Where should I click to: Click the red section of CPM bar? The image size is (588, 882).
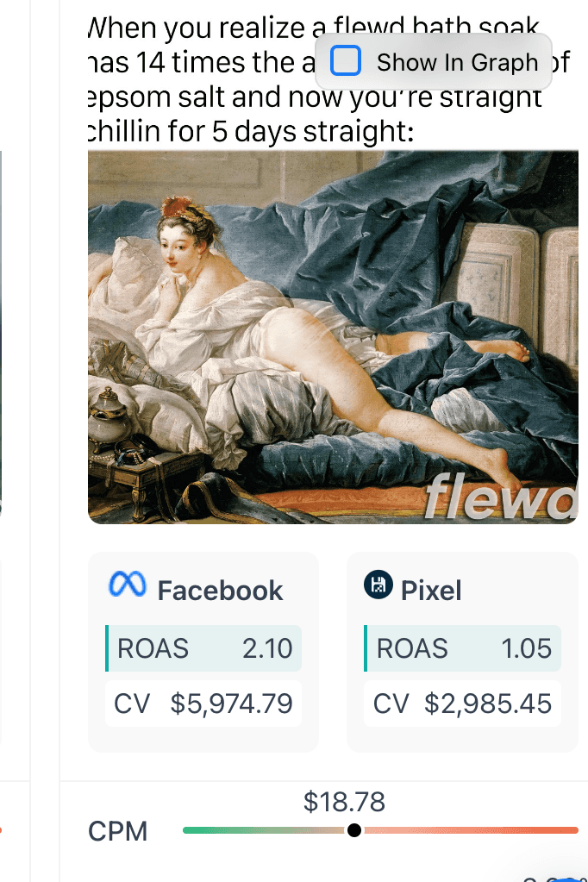point(471,830)
